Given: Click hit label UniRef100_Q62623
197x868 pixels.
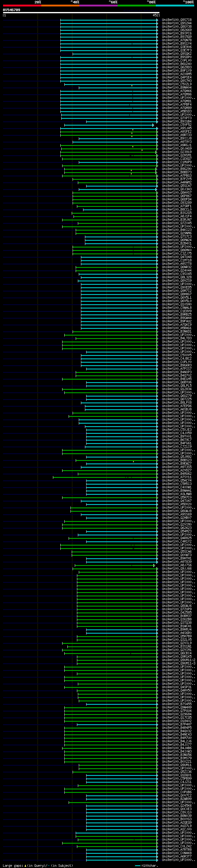Looking at the screenshot, I should pos(177,528).
